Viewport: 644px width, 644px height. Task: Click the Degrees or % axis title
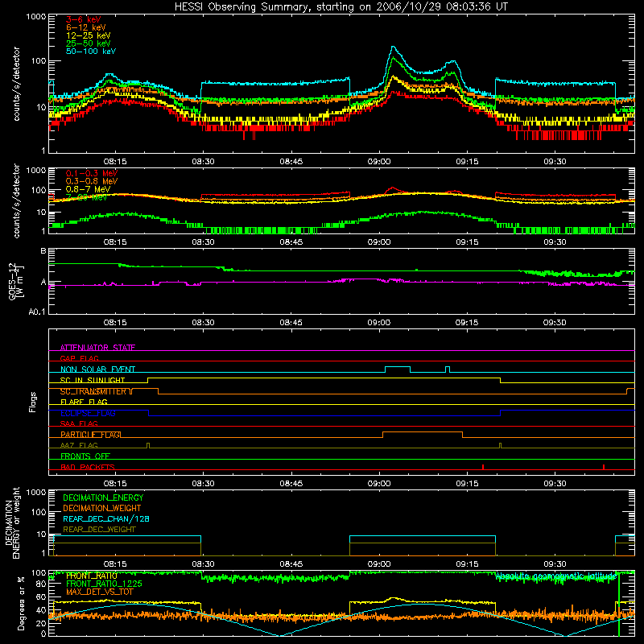pos(21,603)
